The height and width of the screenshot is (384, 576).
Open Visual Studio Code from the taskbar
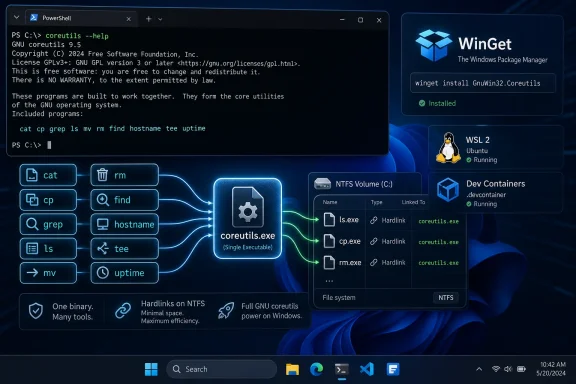point(367,369)
